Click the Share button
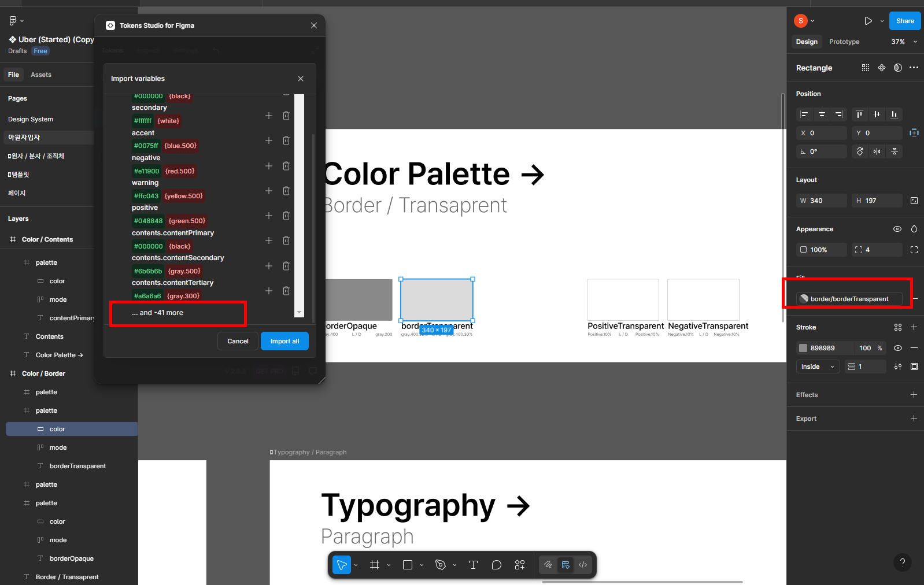 (x=905, y=21)
